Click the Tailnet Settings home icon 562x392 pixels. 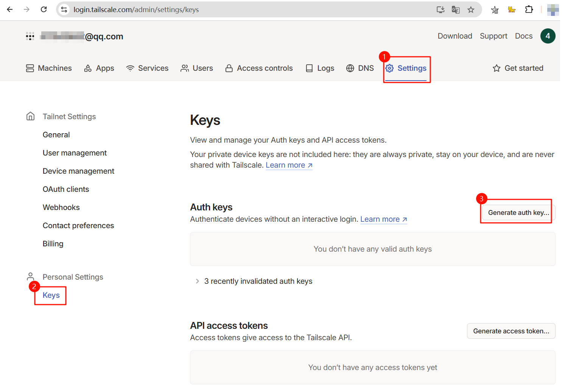pos(31,116)
